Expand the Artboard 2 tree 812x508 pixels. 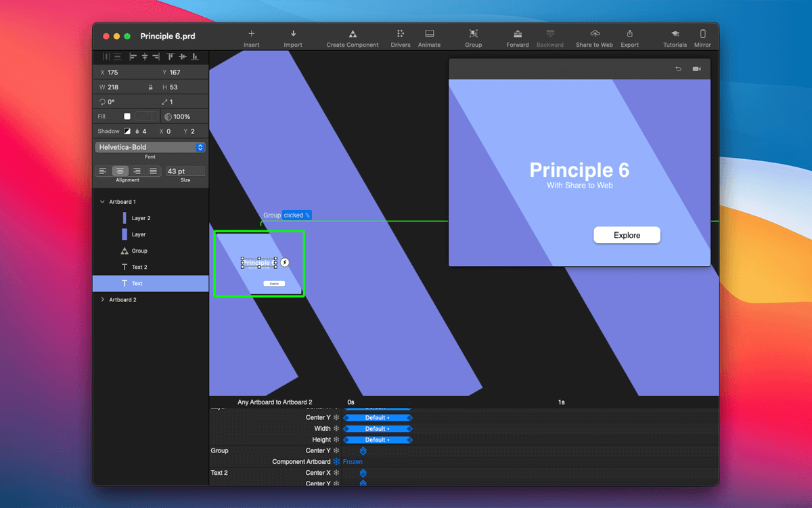click(102, 299)
